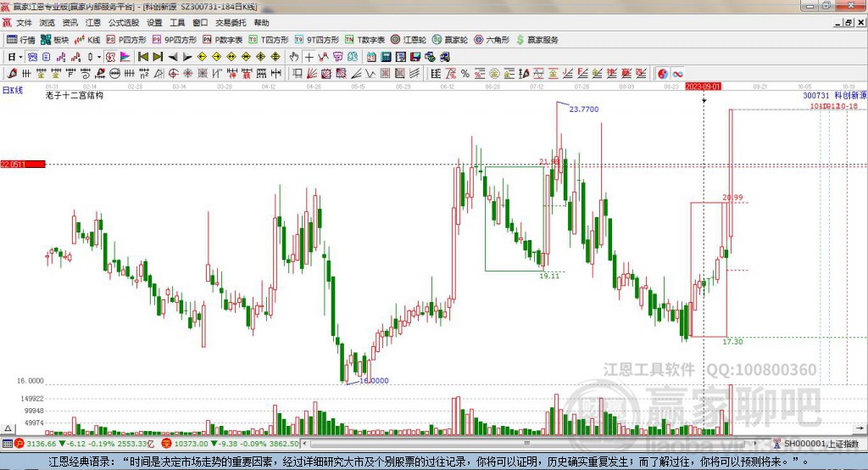Click the yin-yang taiji icon

[663, 73]
